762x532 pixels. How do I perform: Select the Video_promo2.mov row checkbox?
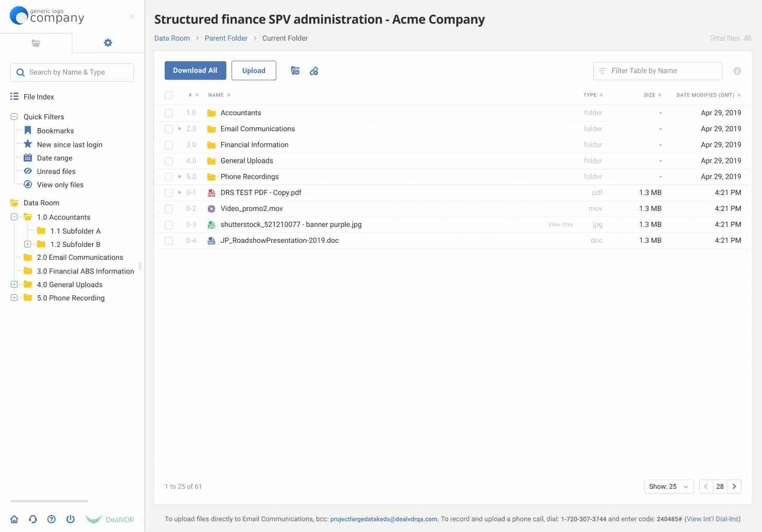point(169,209)
